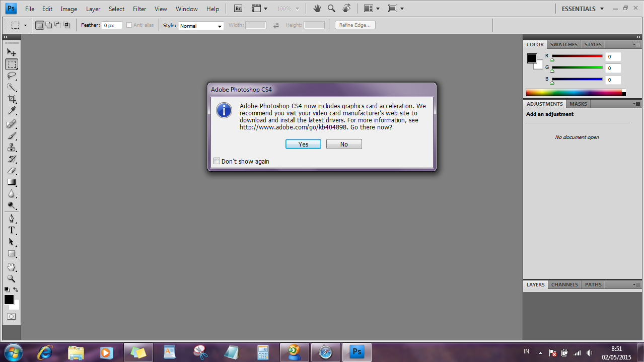This screenshot has width=644, height=362.
Task: Switch to the Paths tab
Action: click(x=593, y=284)
